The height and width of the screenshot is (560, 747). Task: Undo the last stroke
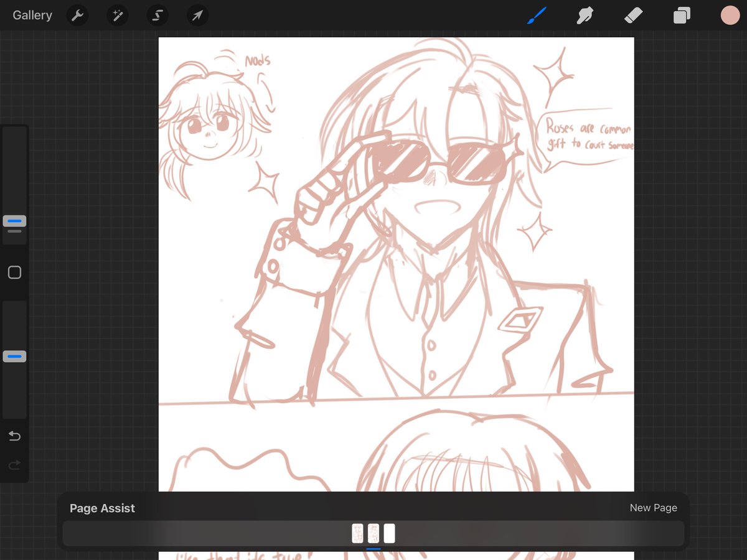point(14,436)
